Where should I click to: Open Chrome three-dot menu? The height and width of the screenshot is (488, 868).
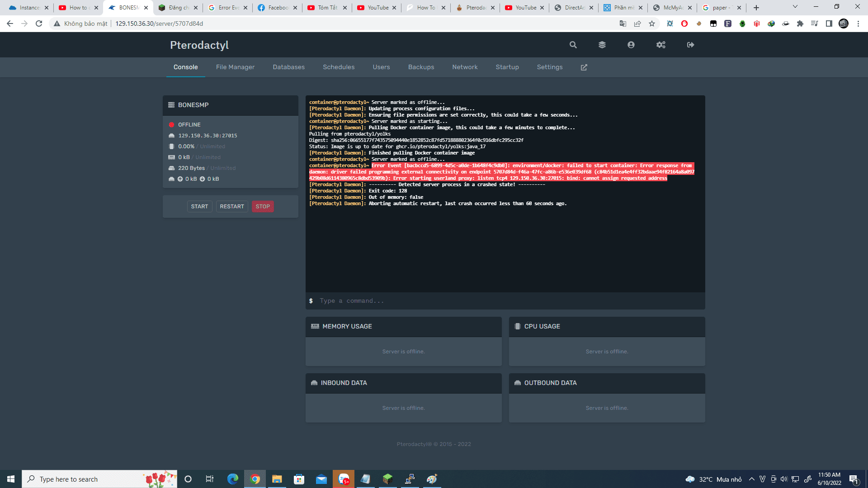858,23
